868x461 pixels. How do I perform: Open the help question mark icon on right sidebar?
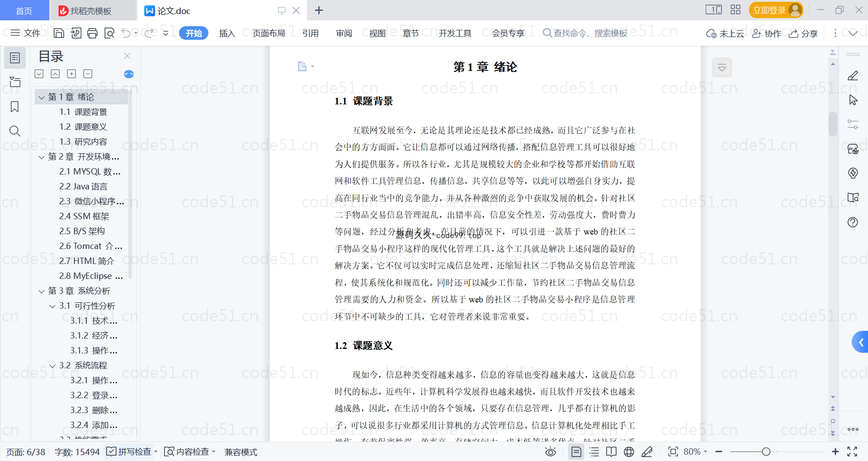[853, 222]
